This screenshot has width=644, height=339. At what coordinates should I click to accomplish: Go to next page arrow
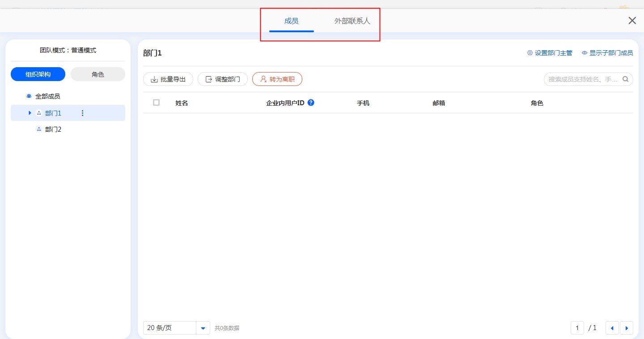coord(626,328)
